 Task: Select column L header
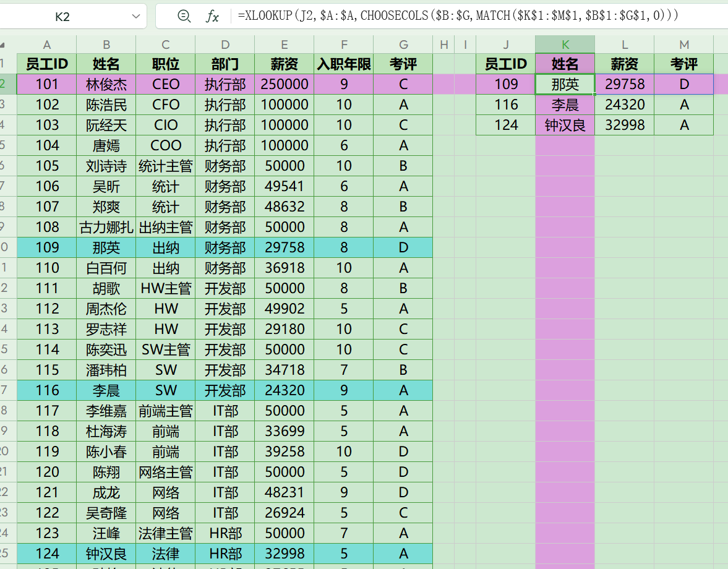pyautogui.click(x=625, y=45)
